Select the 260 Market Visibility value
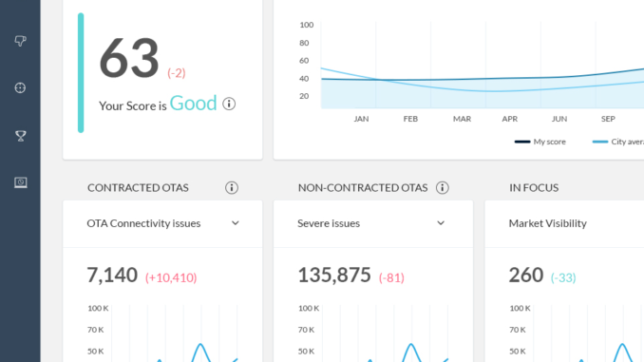 click(526, 275)
